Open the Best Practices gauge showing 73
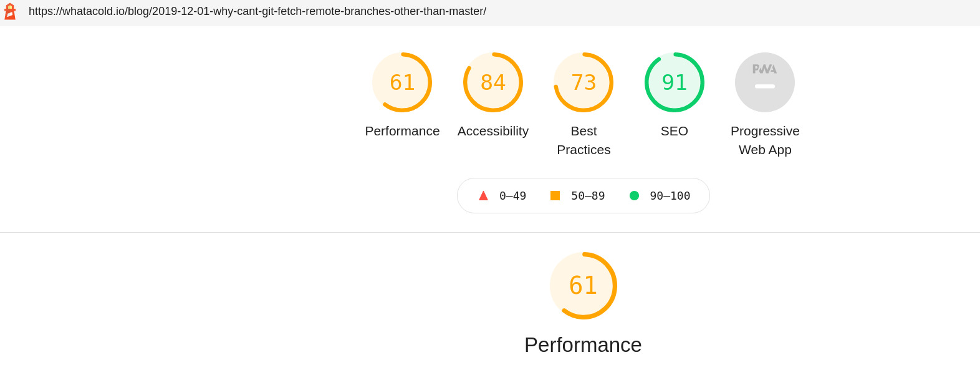Viewport: 980px width, 365px height. [x=584, y=82]
